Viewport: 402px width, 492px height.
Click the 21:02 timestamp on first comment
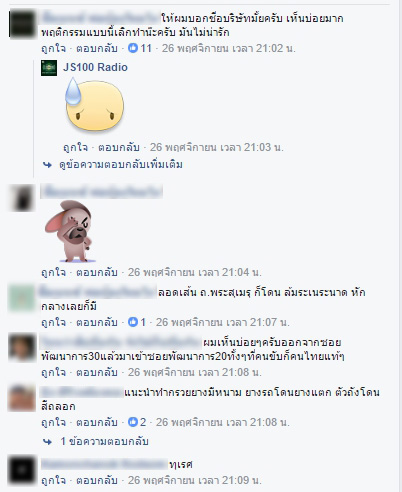[229, 48]
